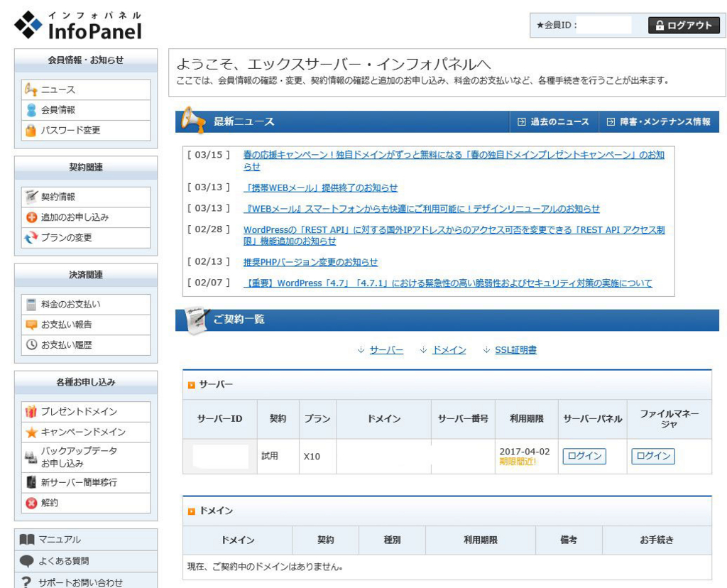Click the backup data icon

click(31, 457)
